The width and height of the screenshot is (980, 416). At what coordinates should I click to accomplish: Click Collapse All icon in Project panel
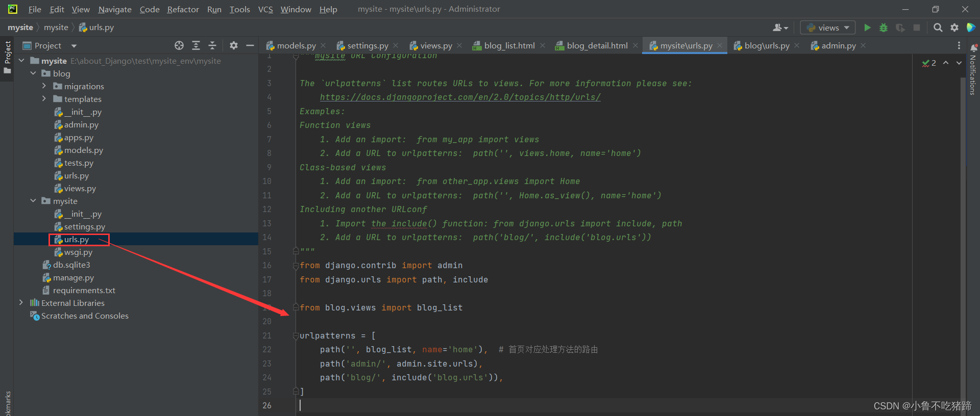click(x=212, y=45)
